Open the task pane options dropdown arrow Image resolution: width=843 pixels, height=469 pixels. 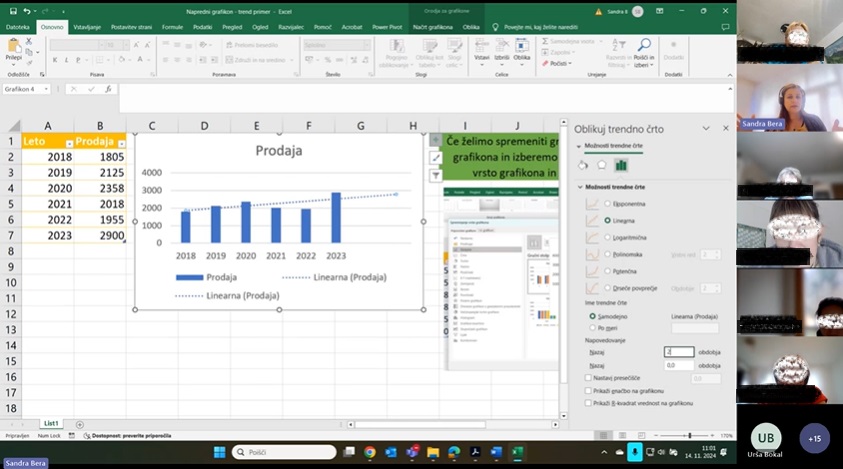(707, 129)
